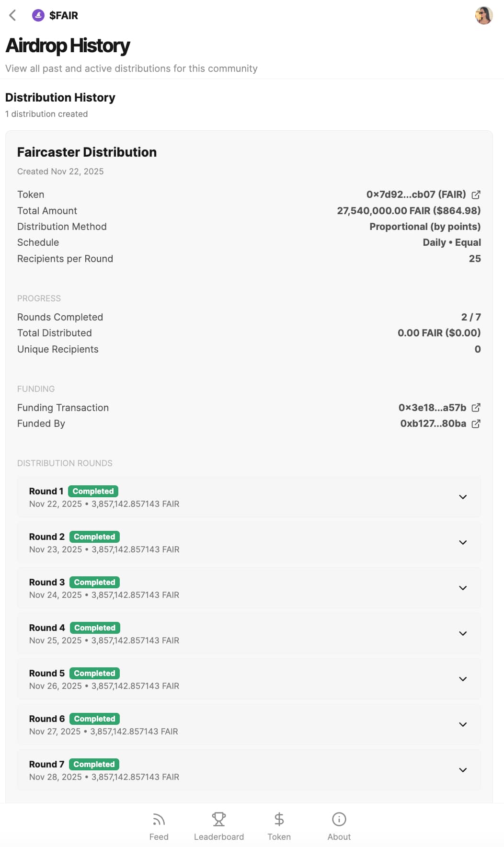Go to the Token tab

pos(279,826)
